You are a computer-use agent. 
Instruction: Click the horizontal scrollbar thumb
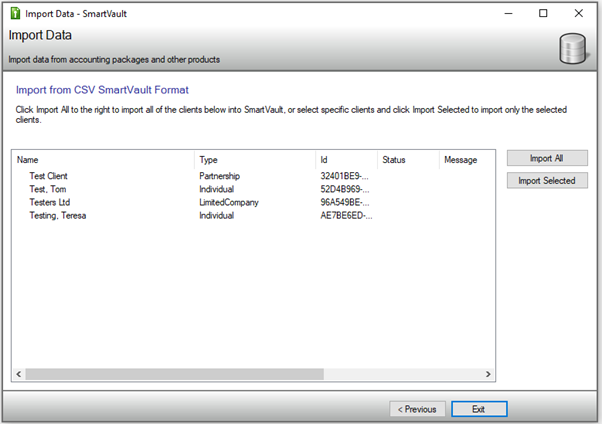174,374
